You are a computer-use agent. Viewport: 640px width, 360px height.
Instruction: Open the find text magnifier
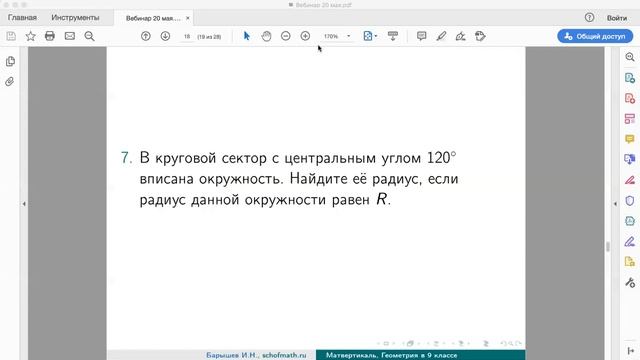(x=89, y=36)
